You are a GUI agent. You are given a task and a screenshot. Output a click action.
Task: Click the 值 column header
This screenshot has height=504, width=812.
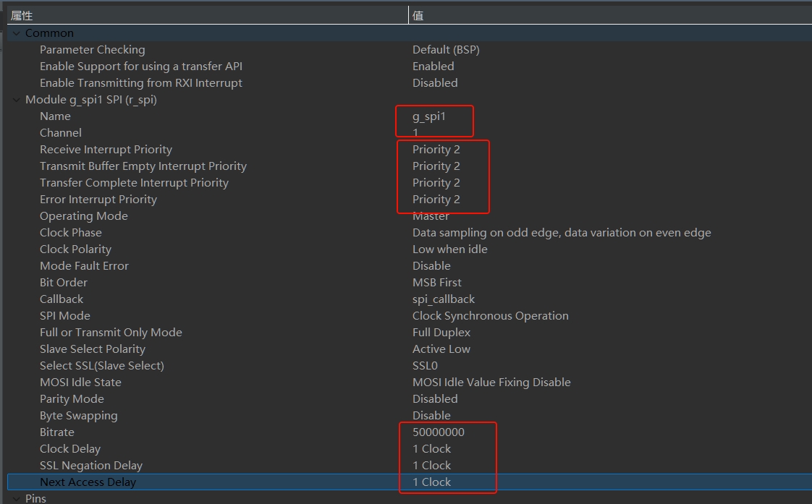(x=418, y=15)
